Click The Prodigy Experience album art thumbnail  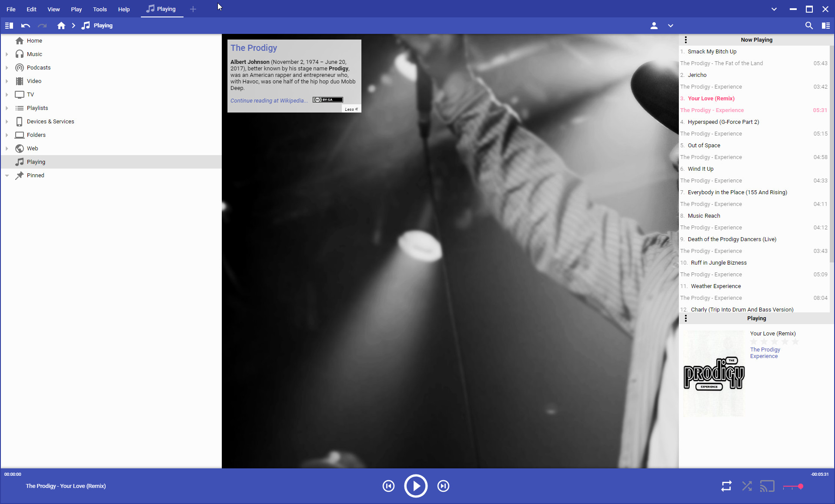pyautogui.click(x=713, y=374)
